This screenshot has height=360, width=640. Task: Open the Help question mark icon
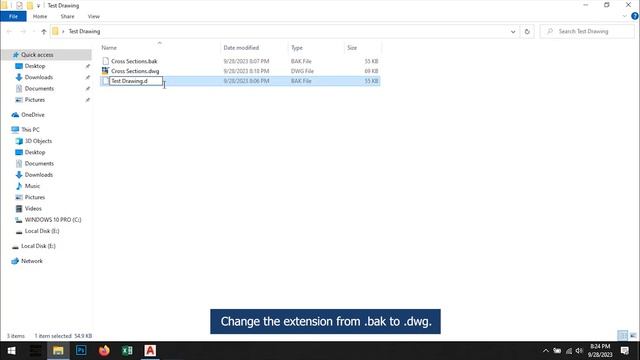click(x=635, y=16)
